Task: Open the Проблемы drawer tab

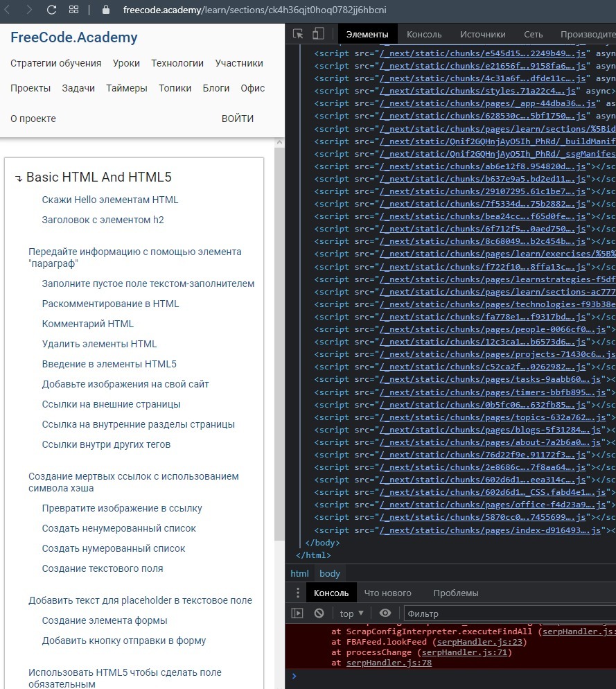Action: (x=455, y=593)
